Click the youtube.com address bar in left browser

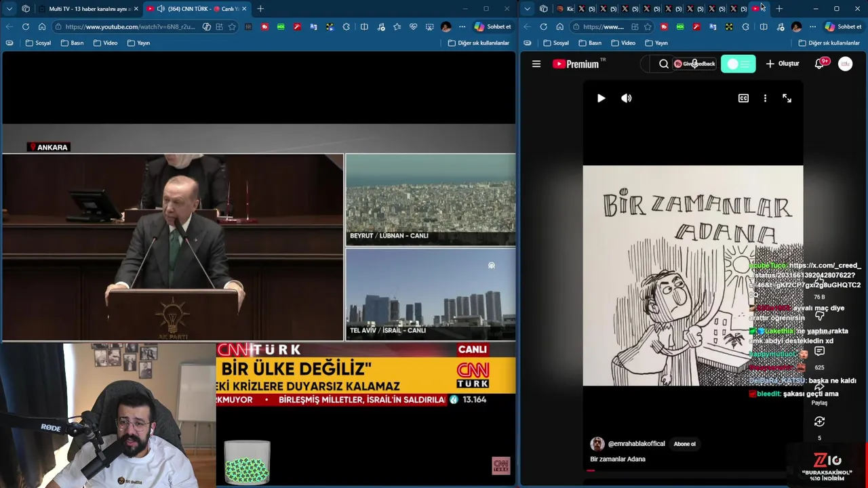pyautogui.click(x=130, y=26)
